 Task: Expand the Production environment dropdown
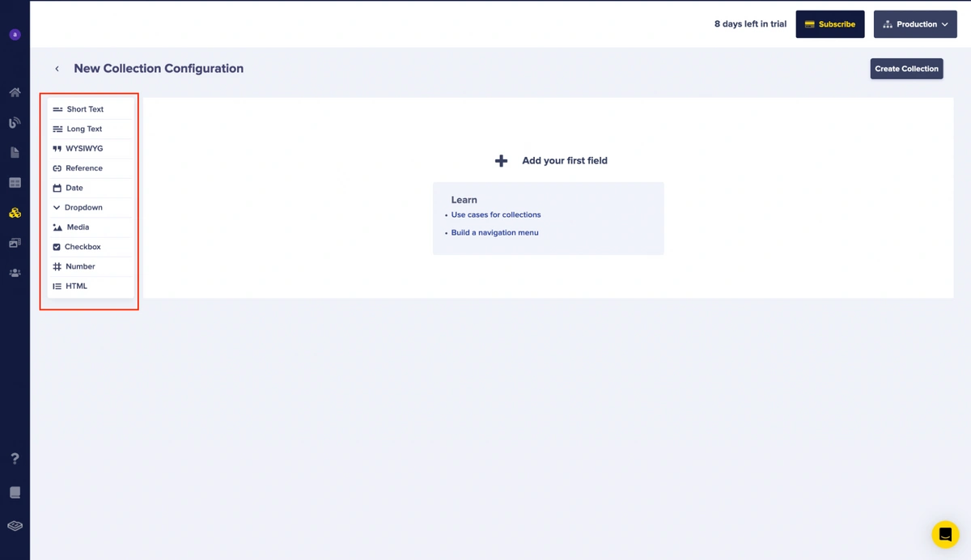coord(915,24)
